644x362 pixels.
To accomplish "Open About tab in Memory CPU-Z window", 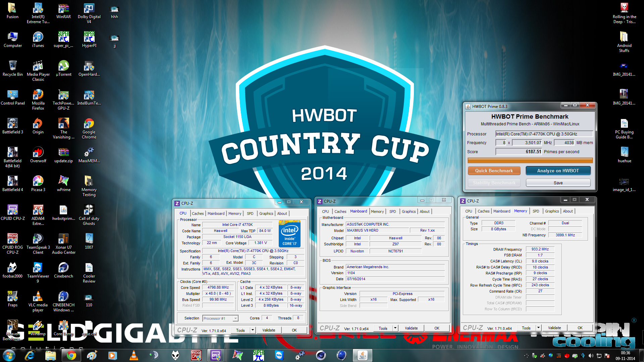I will tap(568, 211).
